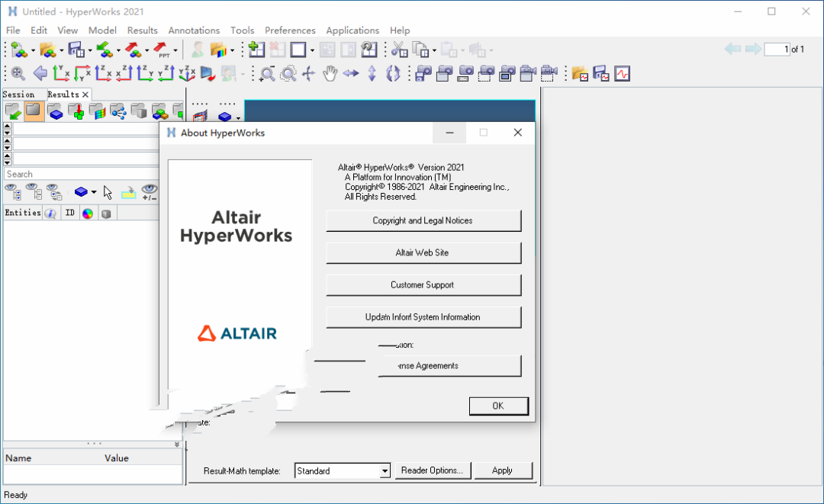
Task: Click the info 'i' column header icon
Action: [x=51, y=213]
